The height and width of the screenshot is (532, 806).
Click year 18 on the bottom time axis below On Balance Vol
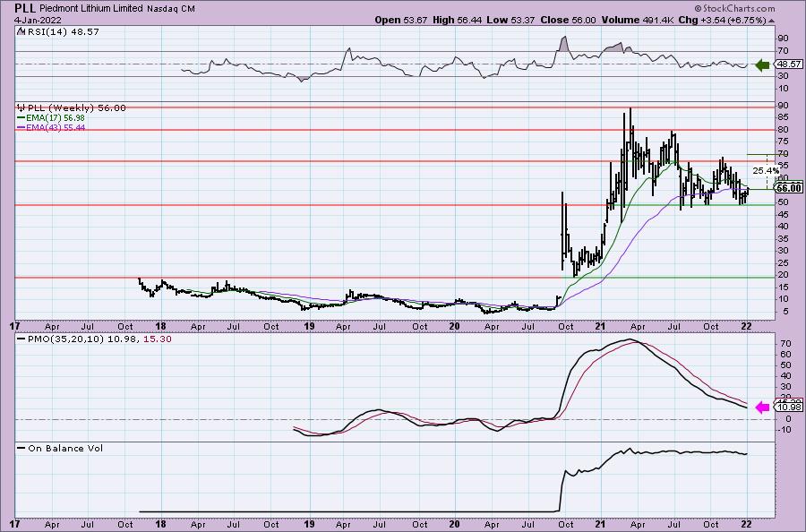click(x=160, y=524)
